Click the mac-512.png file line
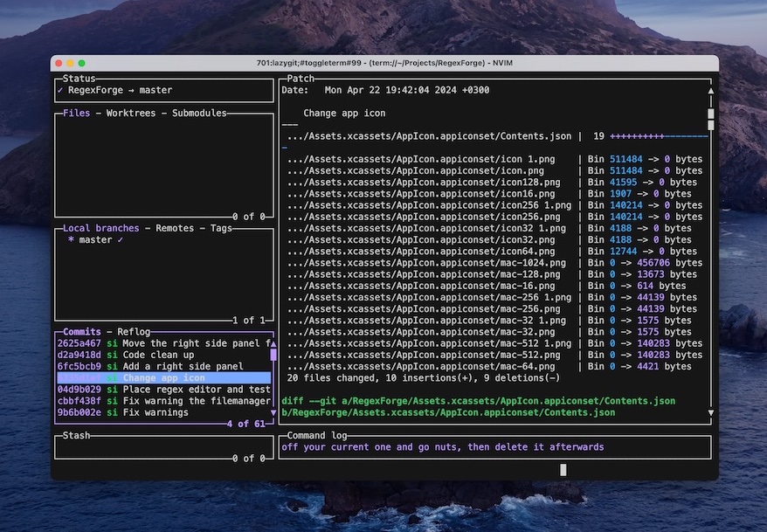 (495, 355)
